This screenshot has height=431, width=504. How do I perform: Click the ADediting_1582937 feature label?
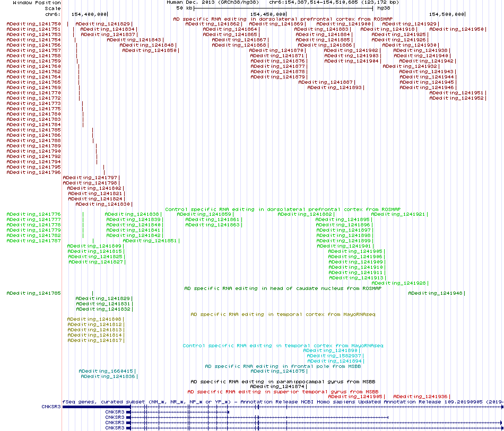tap(334, 356)
